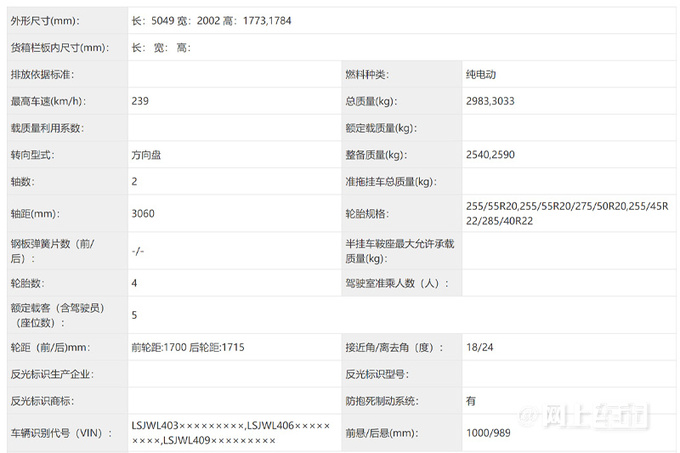Select the 防抱死制动系统 label
Viewport: 680px width, 453px height.
382,401
